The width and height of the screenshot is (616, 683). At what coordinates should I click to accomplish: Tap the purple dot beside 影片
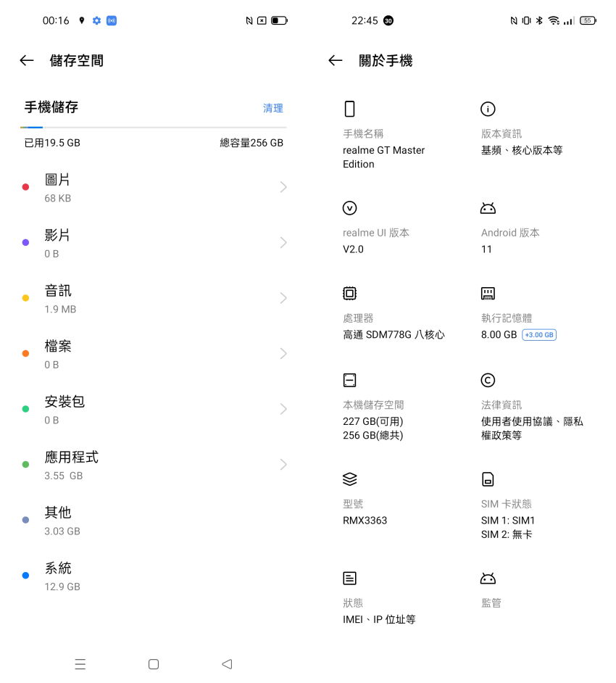pyautogui.click(x=25, y=243)
